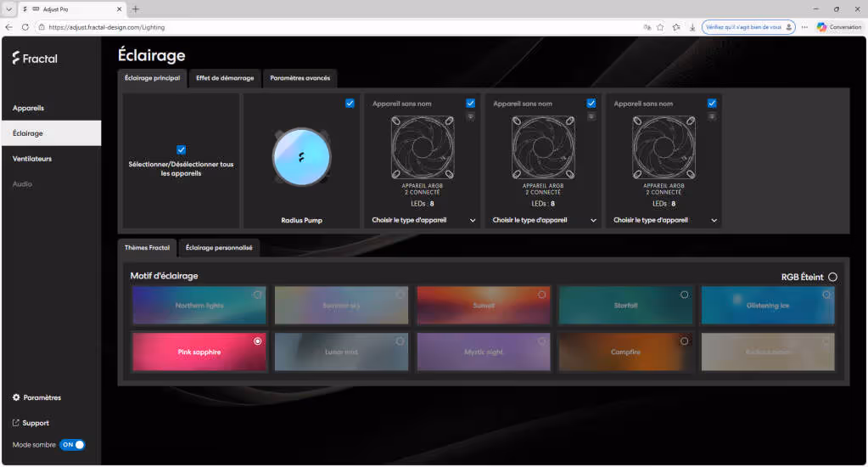
Task: Click small icon below second unnamed device checkbox
Action: [x=591, y=116]
